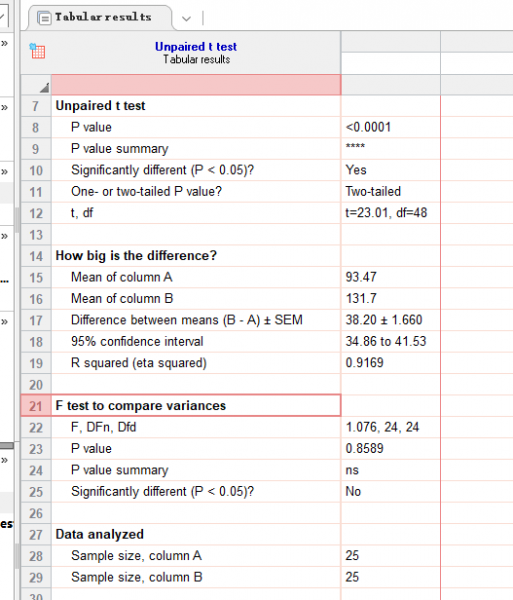The image size is (513, 600).
Task: Select the 0.8589 value
Action: click(365, 448)
